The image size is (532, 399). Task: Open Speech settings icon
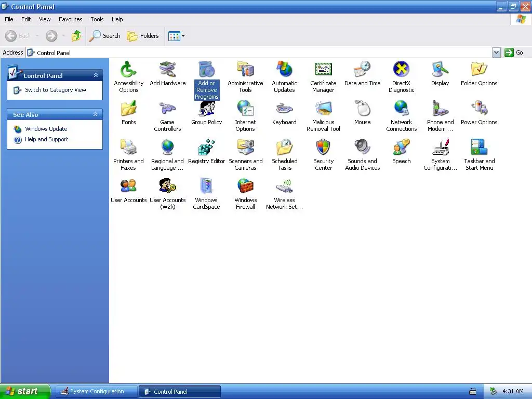(x=402, y=152)
